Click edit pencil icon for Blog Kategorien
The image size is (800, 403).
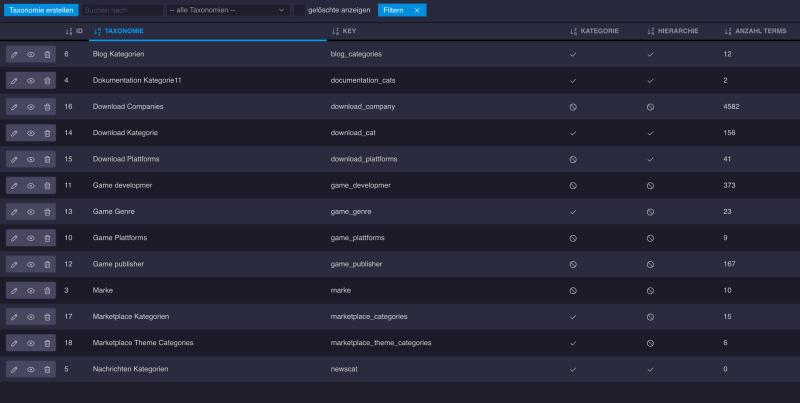click(14, 54)
